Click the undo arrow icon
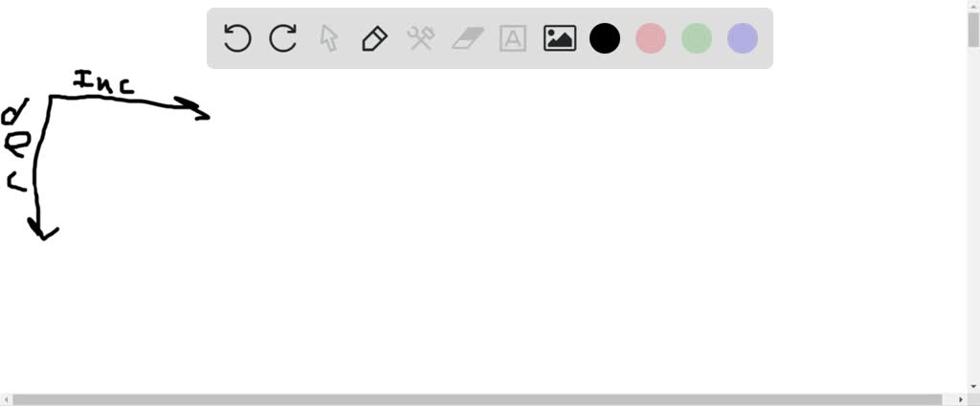 (237, 38)
